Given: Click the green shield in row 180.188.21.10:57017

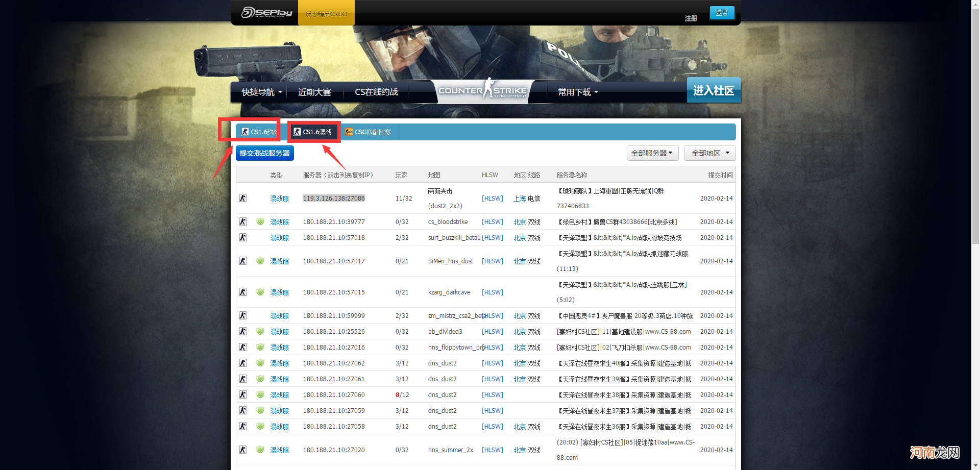Looking at the screenshot, I should [260, 261].
